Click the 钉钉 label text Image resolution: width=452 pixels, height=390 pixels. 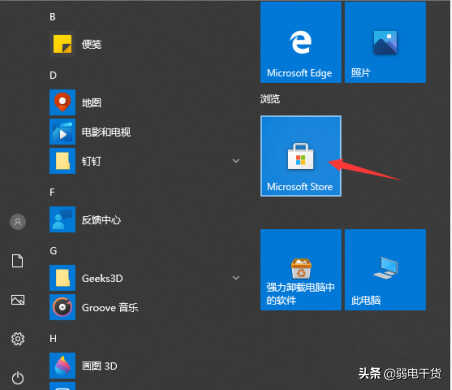(x=92, y=161)
